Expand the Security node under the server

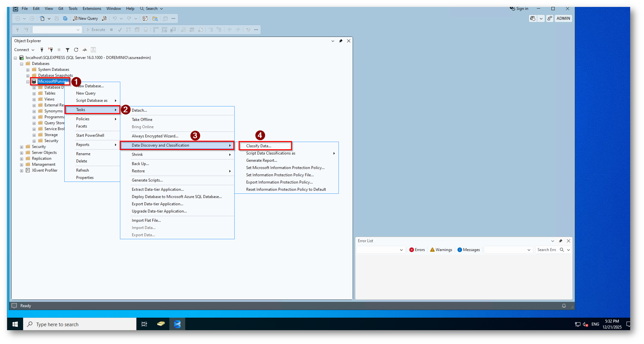(22, 147)
